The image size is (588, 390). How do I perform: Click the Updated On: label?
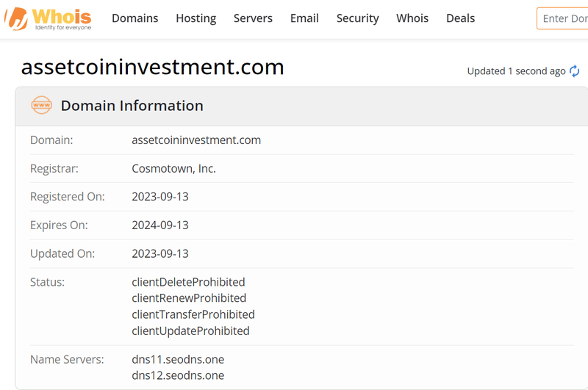(62, 253)
